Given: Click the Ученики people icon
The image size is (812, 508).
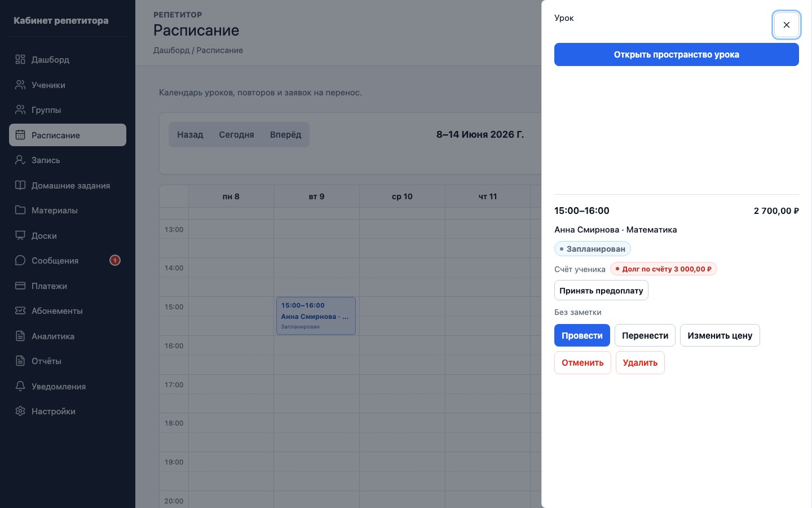Looking at the screenshot, I should 20,85.
